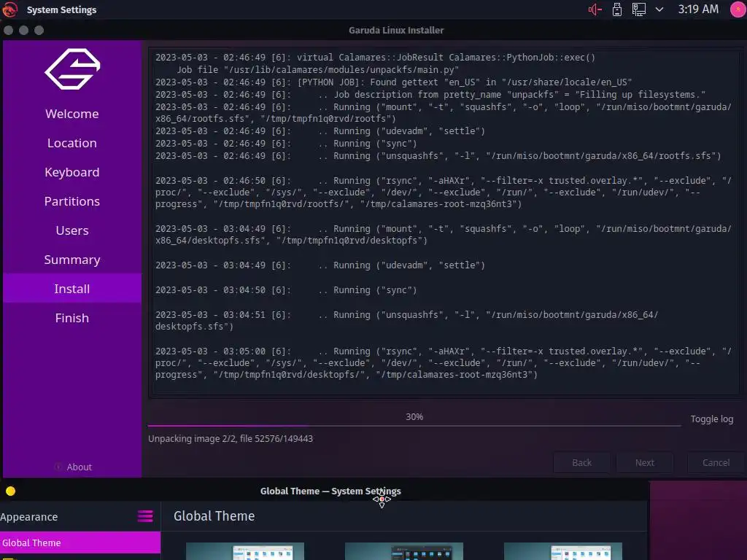
Task: Select the Finish step in installer sidebar
Action: pyautogui.click(x=72, y=318)
